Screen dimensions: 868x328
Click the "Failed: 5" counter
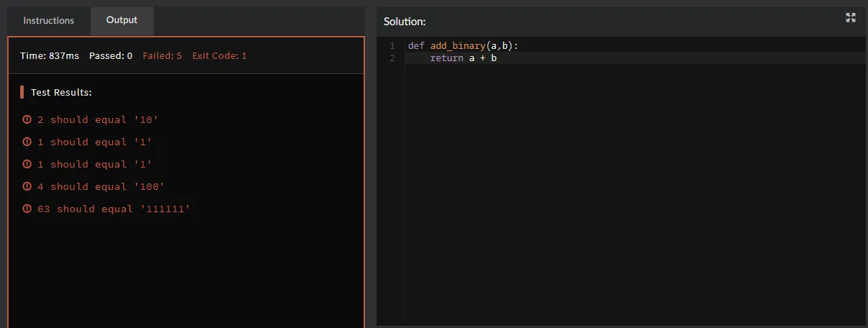point(162,55)
